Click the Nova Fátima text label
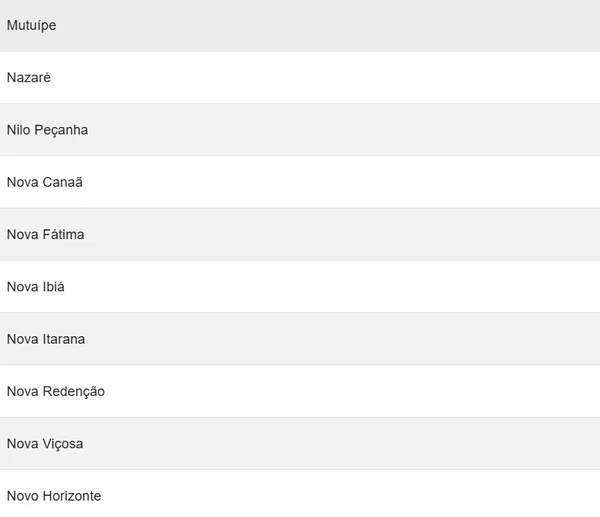Viewport: 600px width, 517px height. tap(45, 234)
